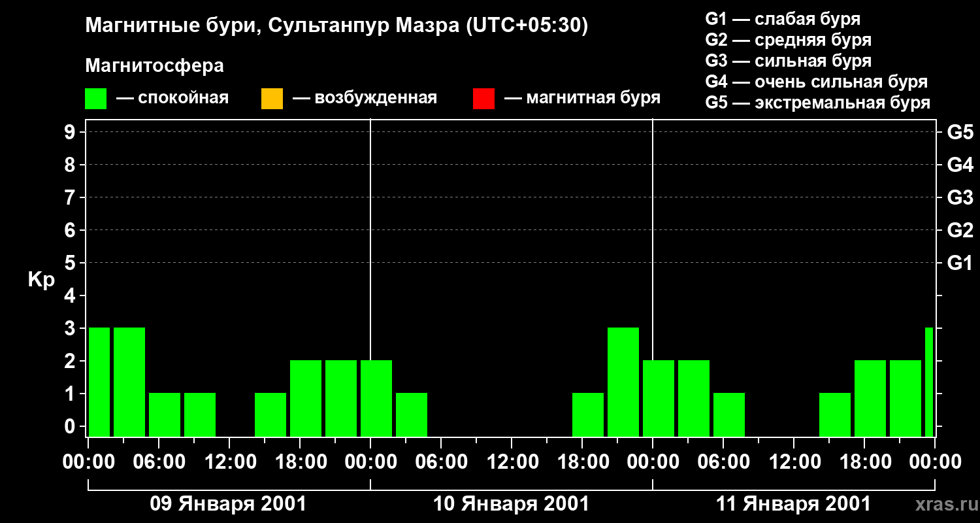Click the red 'магнитная буря' legend swatch

pyautogui.click(x=483, y=99)
